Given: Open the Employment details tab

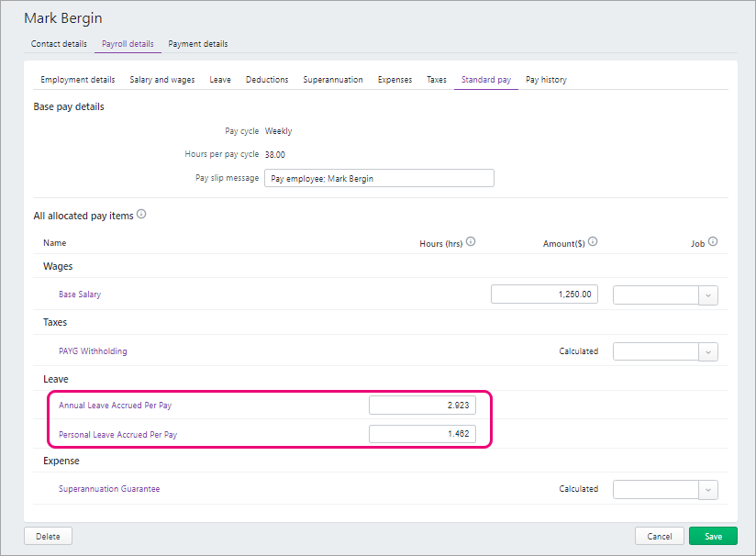Looking at the screenshot, I should (78, 80).
